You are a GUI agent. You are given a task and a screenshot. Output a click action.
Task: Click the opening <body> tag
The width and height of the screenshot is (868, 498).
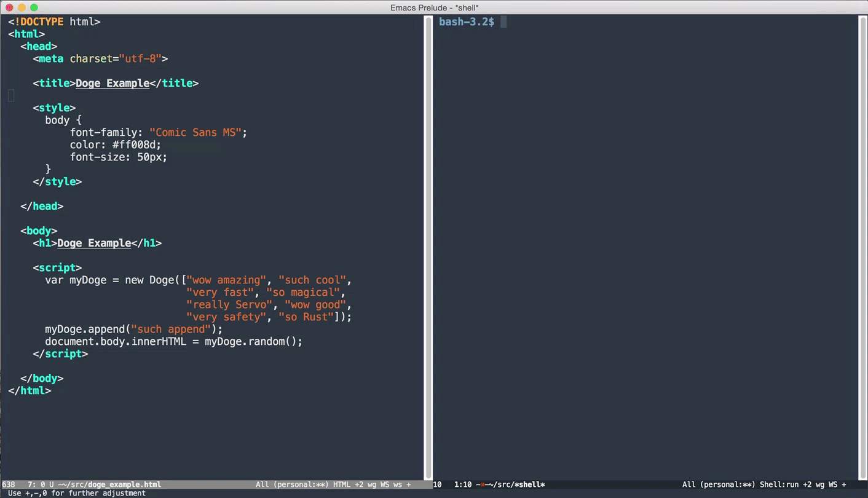(39, 231)
